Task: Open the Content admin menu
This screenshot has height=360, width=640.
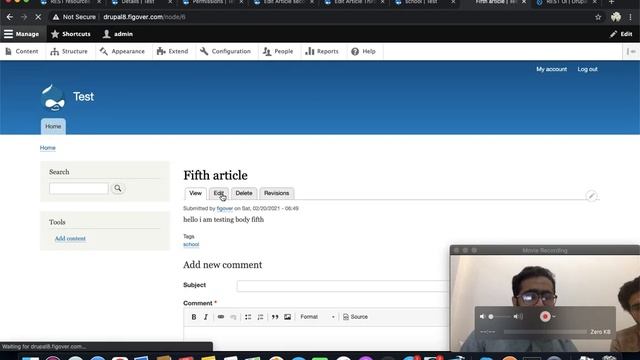Action: [22, 51]
